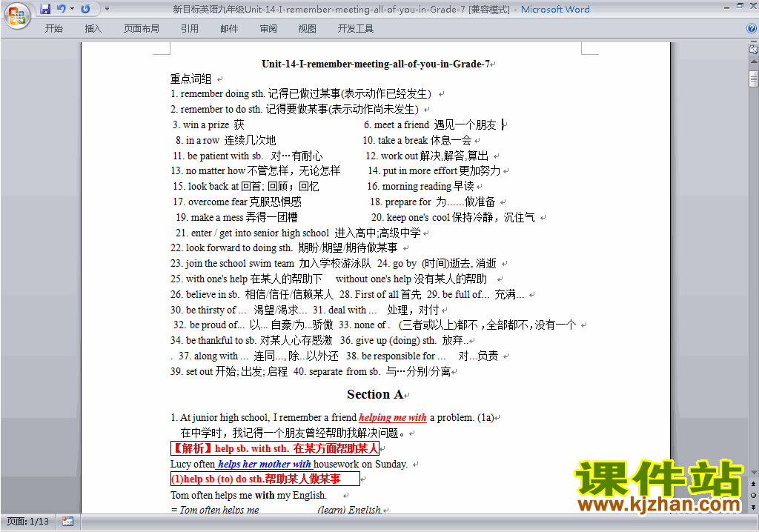Restore down the Word window
759x532 pixels.
tap(740, 6)
